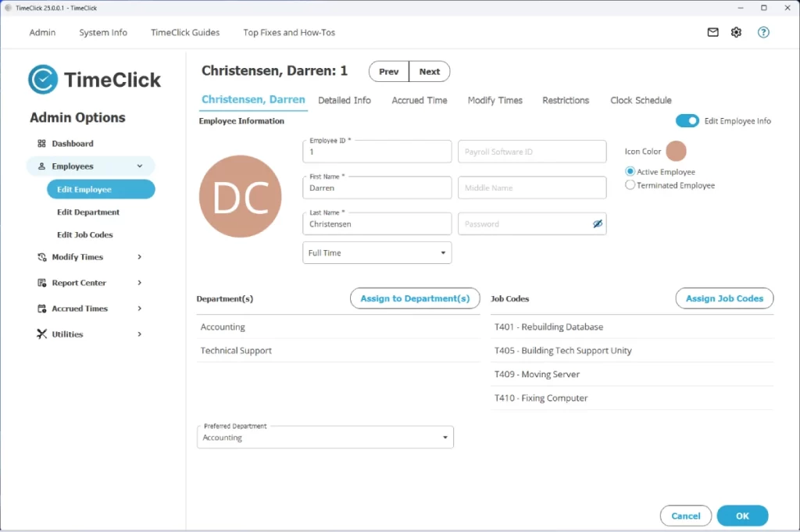Select the Terminated Employee radio button
The width and height of the screenshot is (800, 532).
tap(630, 186)
